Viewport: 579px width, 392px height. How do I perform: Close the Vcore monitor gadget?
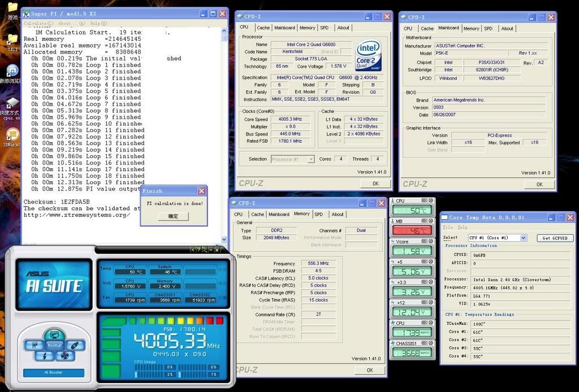[x=431, y=242]
